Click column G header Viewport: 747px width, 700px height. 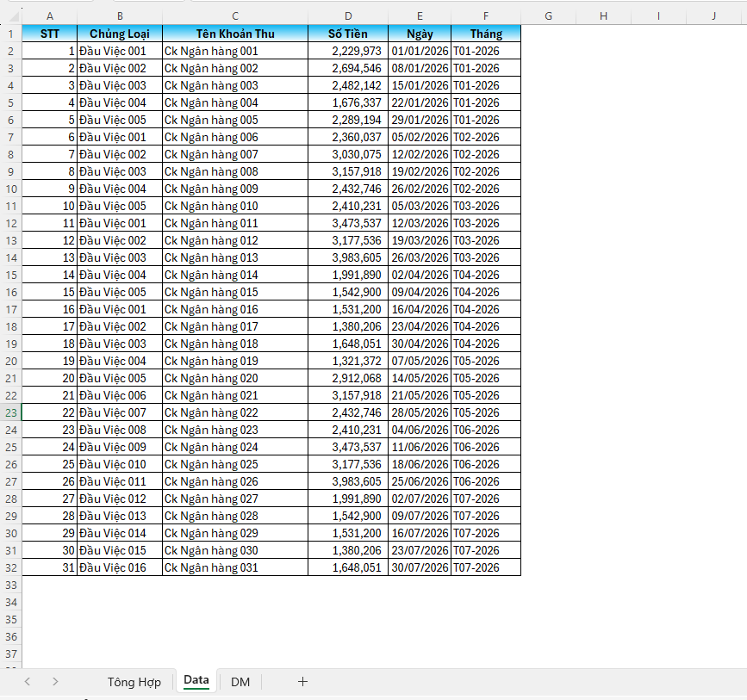coord(548,15)
